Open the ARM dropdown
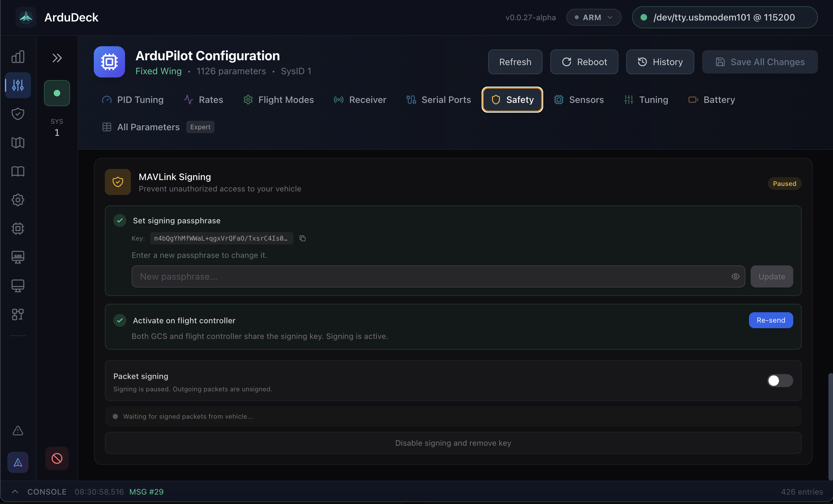The width and height of the screenshot is (833, 504). (x=594, y=17)
